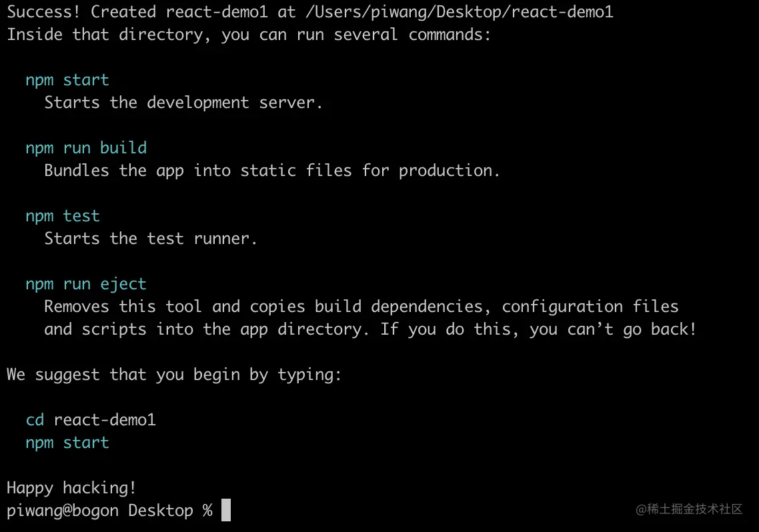This screenshot has height=532, width=759.
Task: Click 'Starts the test runner.' description
Action: click(151, 239)
